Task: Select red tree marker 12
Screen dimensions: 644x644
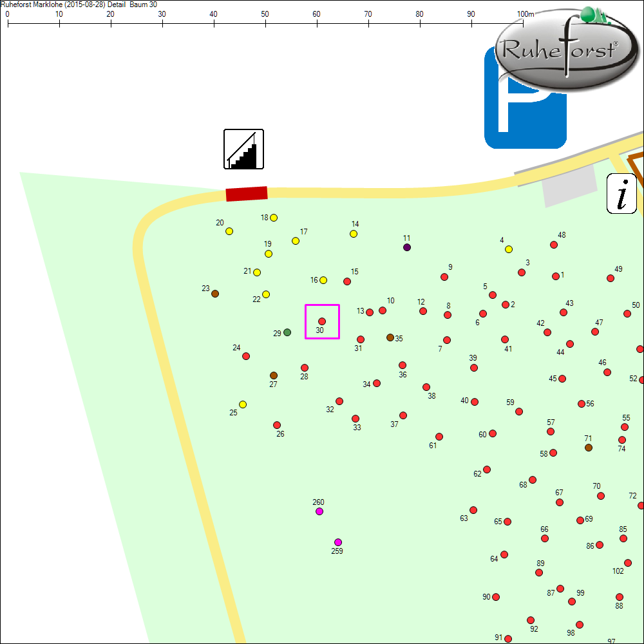Action: pos(423,311)
